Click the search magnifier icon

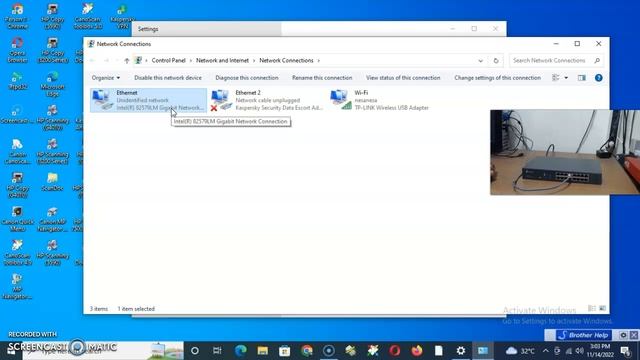point(597,60)
